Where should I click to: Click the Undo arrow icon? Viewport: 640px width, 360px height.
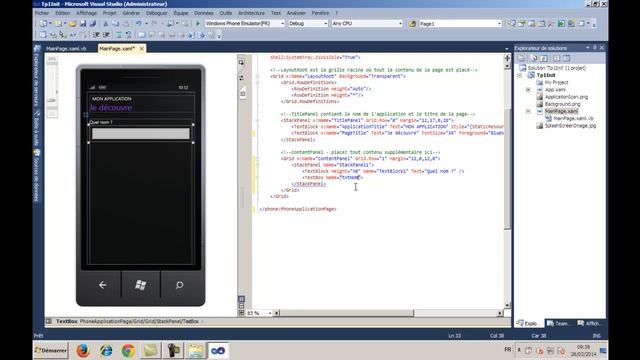[x=139, y=24]
